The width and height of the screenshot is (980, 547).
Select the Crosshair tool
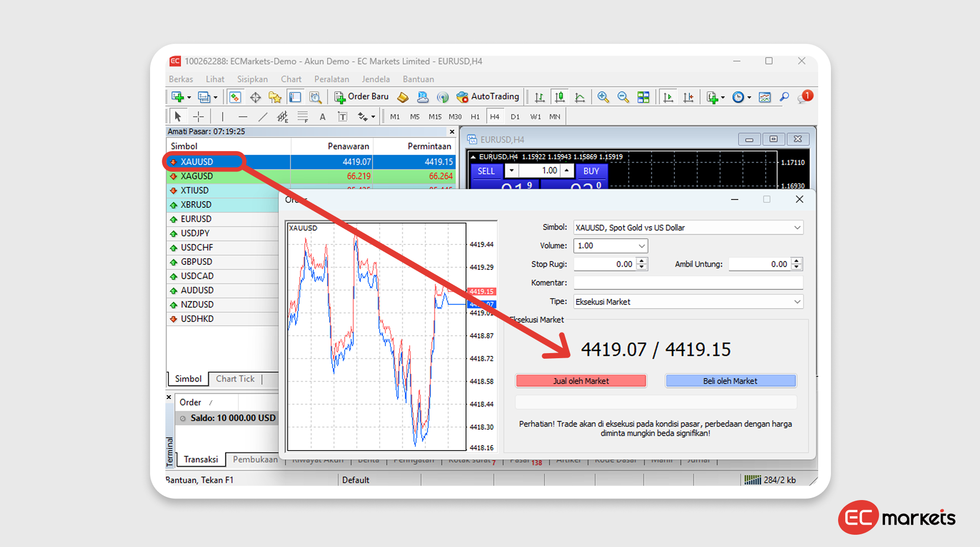click(198, 117)
